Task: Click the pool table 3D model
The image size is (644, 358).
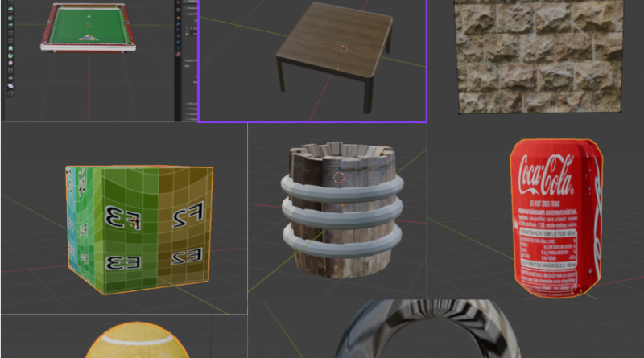Action: pyautogui.click(x=88, y=28)
